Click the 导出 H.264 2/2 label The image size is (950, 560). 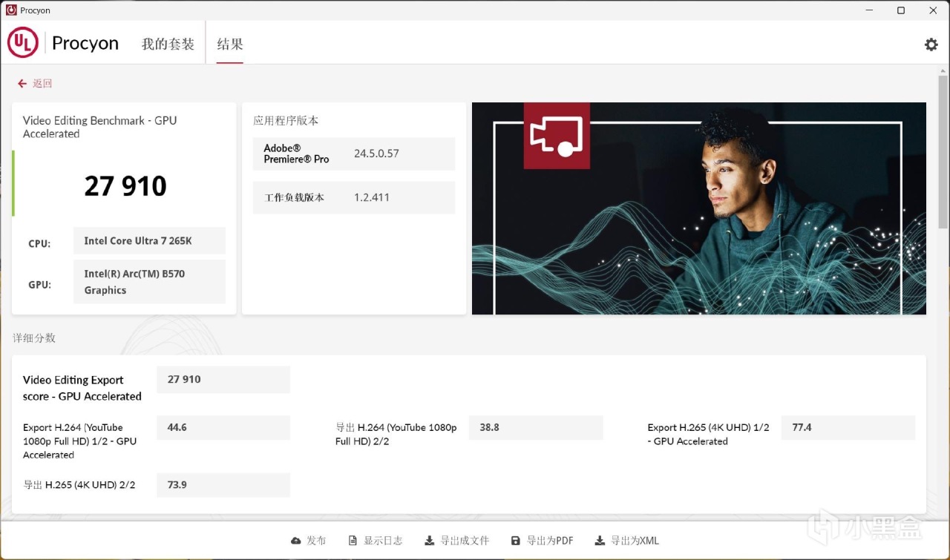pos(396,434)
